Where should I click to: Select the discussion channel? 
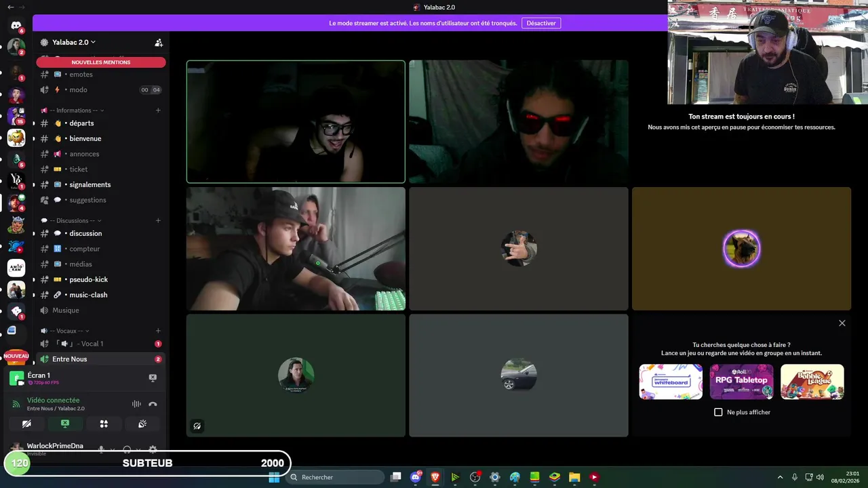pos(100,233)
